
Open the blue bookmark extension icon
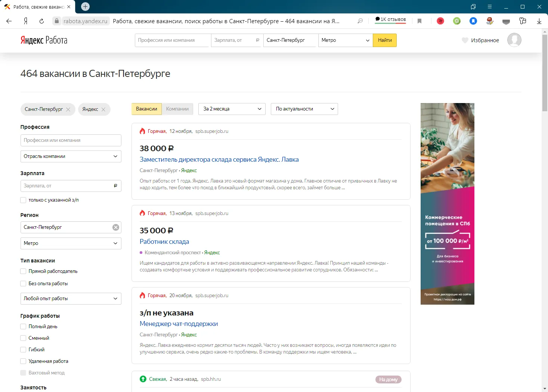coord(473,21)
